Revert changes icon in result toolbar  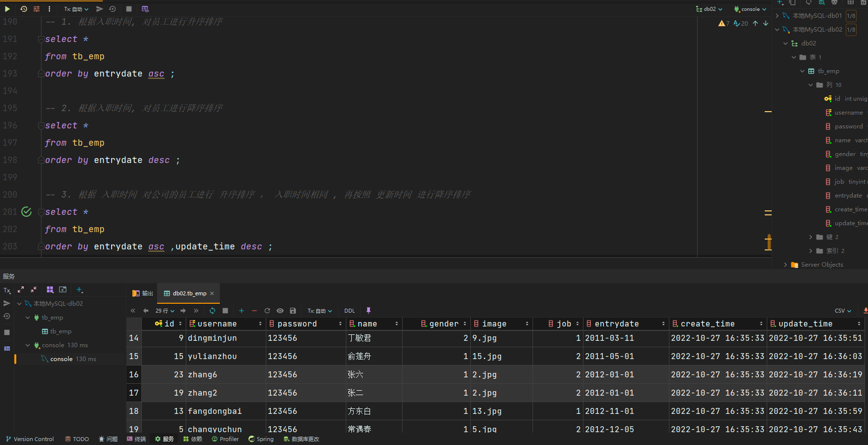(267, 311)
